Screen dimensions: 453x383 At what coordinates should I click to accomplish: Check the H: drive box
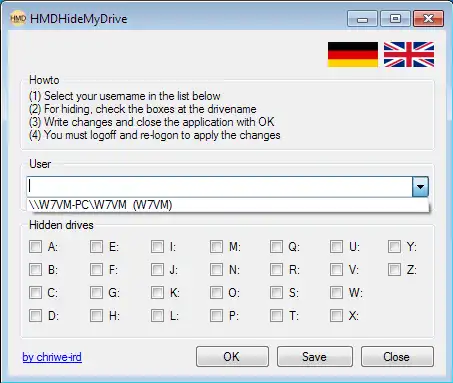(x=96, y=315)
